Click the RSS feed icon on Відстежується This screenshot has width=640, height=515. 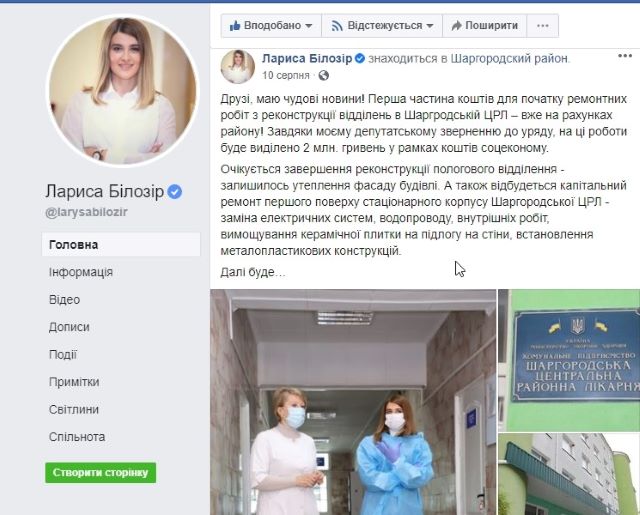[337, 26]
